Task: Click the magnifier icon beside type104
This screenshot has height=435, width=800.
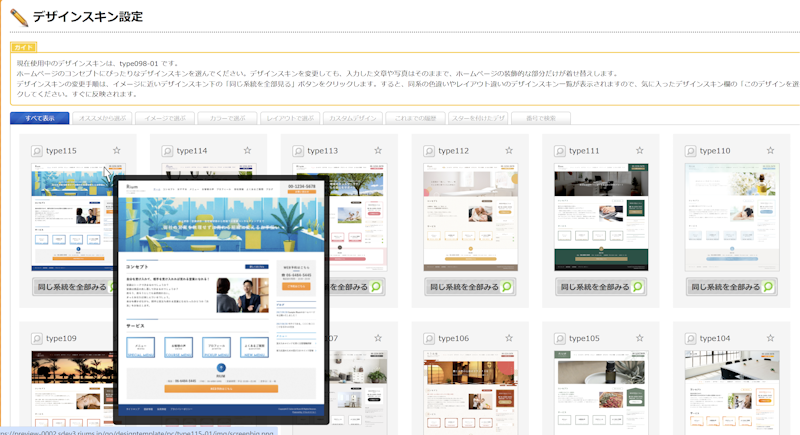Action: tap(690, 339)
